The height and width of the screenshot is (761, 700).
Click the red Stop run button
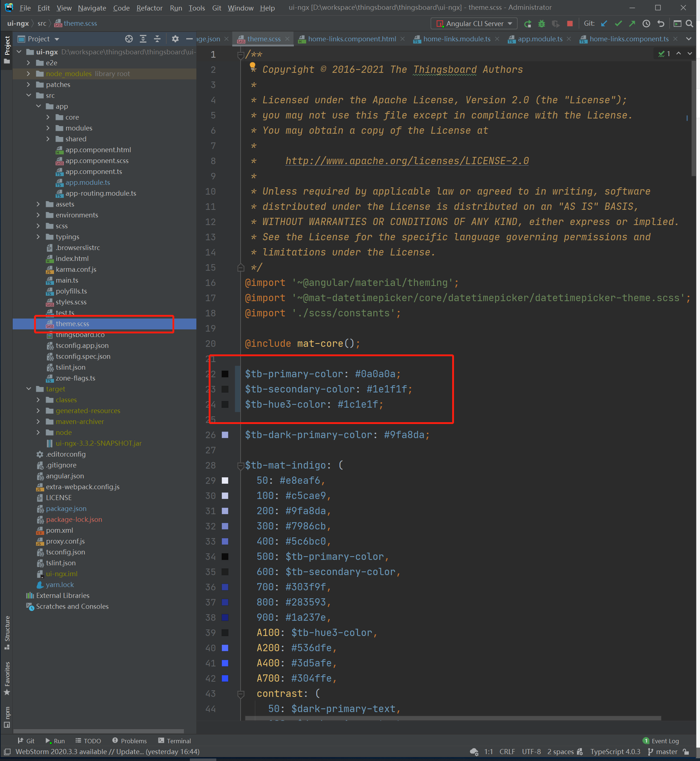[570, 24]
